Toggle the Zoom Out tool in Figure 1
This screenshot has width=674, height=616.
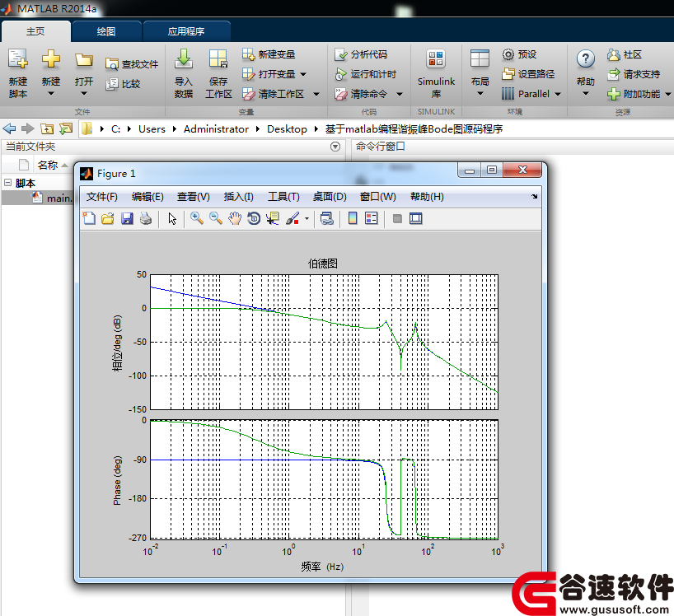click(x=216, y=219)
